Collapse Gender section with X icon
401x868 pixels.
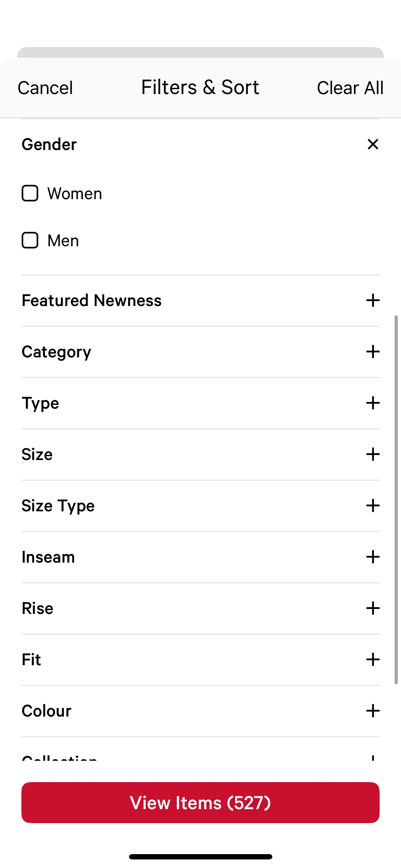click(x=373, y=144)
